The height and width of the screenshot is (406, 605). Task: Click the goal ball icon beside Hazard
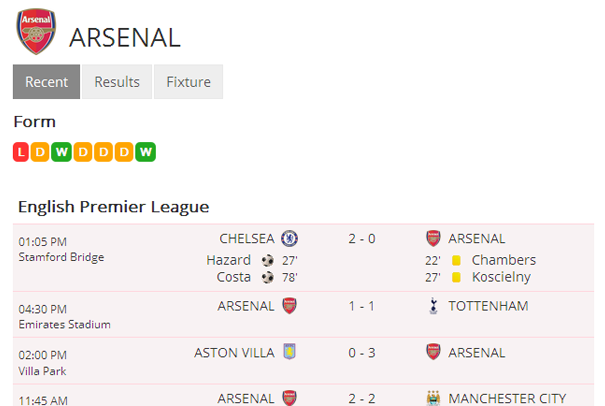[267, 260]
